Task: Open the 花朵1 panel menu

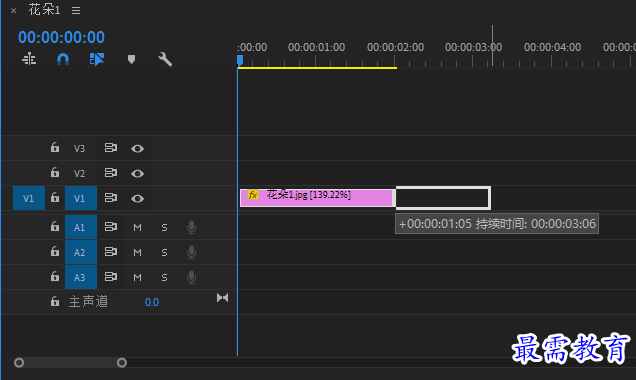Action: pyautogui.click(x=76, y=11)
